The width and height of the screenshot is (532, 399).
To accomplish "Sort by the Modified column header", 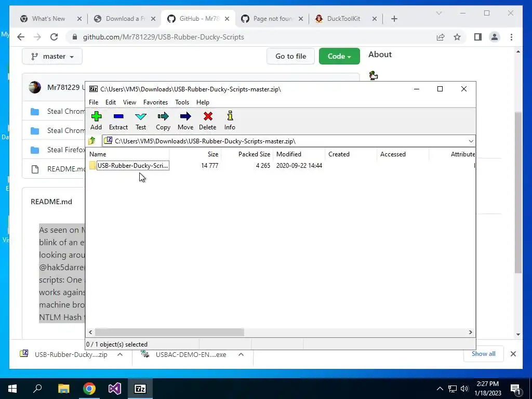I will point(299,154).
